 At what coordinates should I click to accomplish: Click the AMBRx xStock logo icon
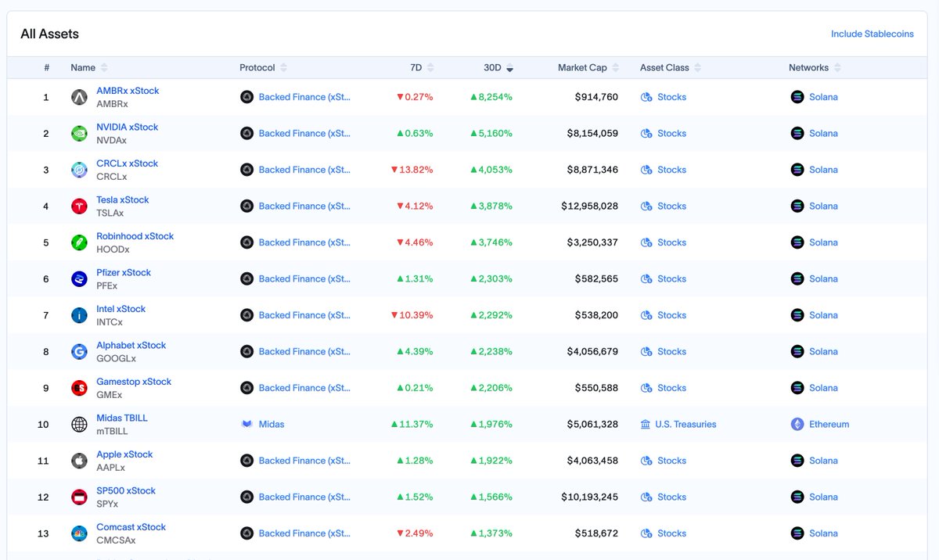point(79,97)
